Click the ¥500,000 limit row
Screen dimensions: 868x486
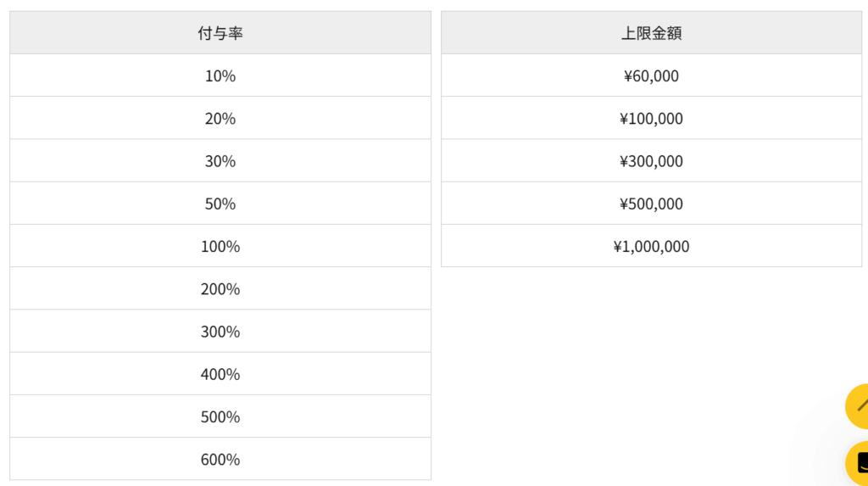point(651,204)
